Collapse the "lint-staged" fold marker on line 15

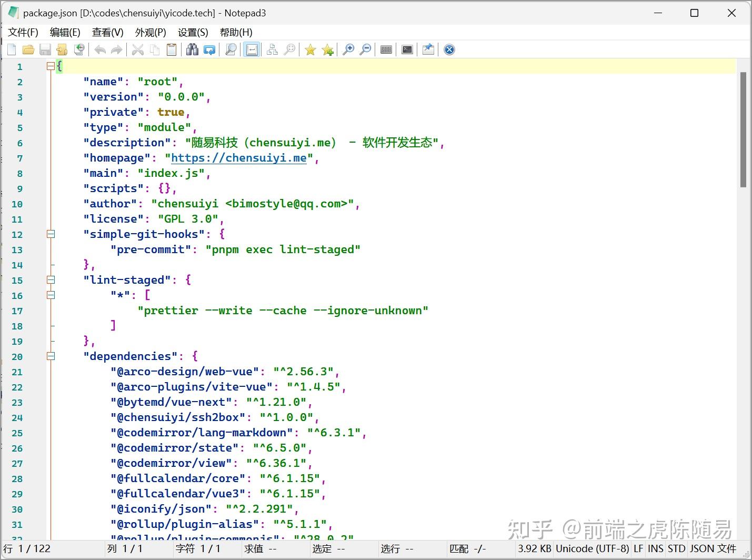(51, 280)
